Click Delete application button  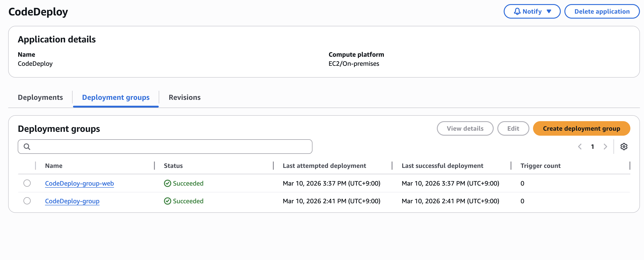click(x=602, y=12)
